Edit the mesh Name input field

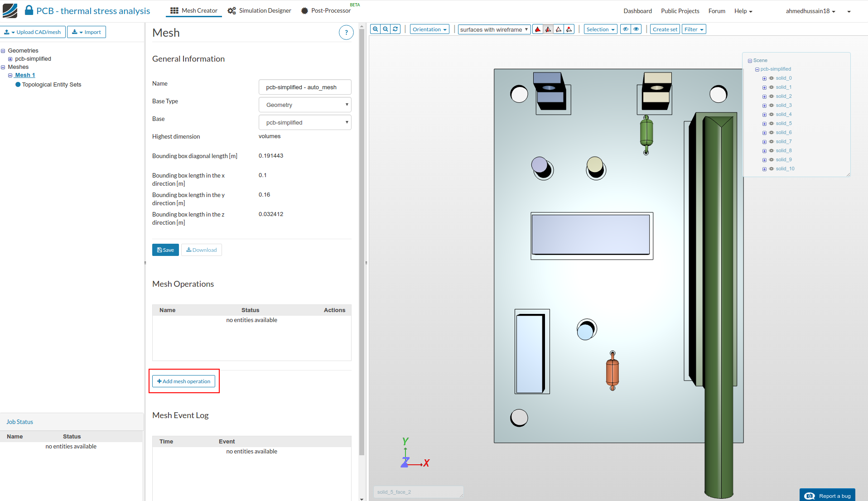pos(305,87)
